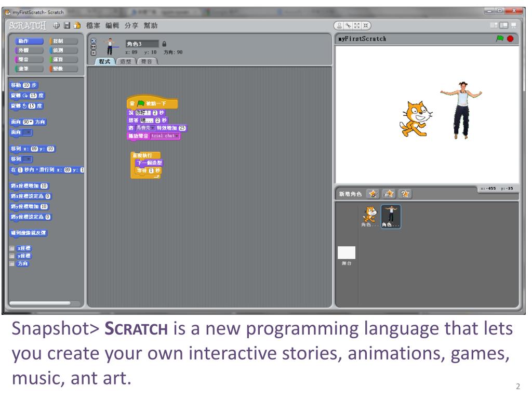Select the 聲音 block category in palette
This screenshot has height=399, width=532.
click(x=29, y=59)
